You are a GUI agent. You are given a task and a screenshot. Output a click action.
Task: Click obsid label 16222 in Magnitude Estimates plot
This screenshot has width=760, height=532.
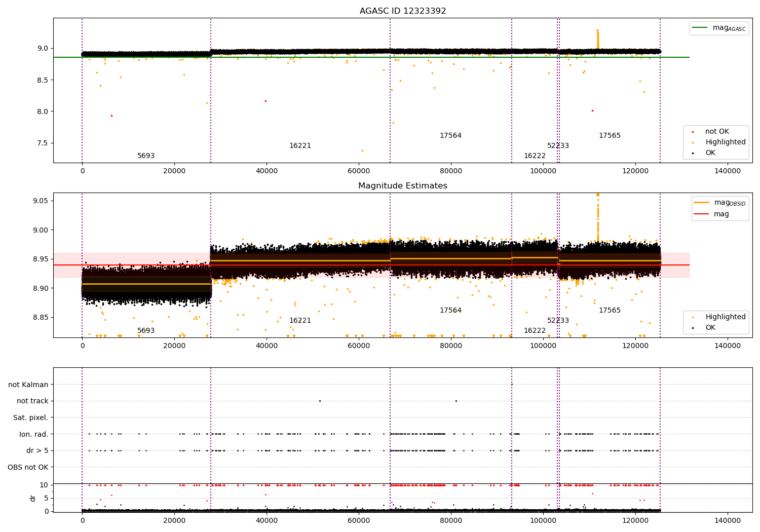tap(535, 331)
